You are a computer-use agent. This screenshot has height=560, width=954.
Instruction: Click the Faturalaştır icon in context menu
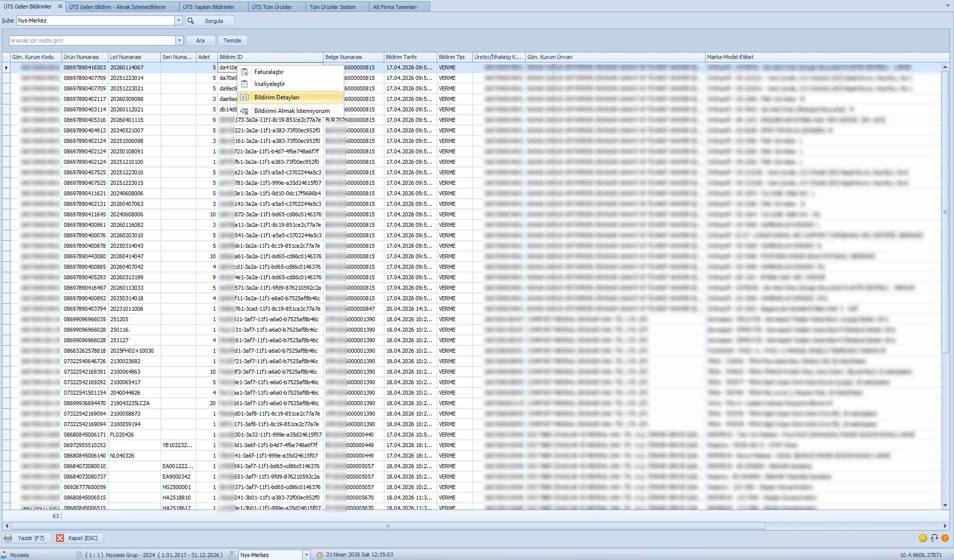tap(244, 72)
